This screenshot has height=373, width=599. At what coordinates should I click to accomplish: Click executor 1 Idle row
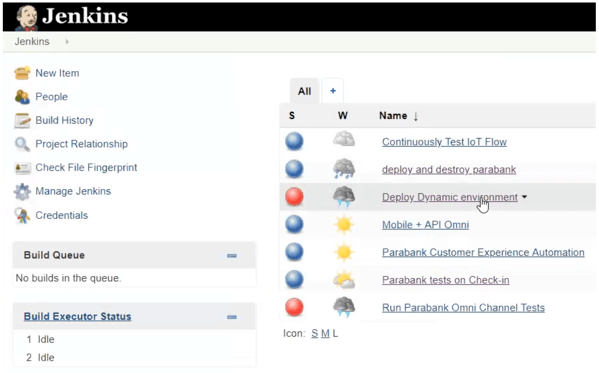(x=40, y=339)
